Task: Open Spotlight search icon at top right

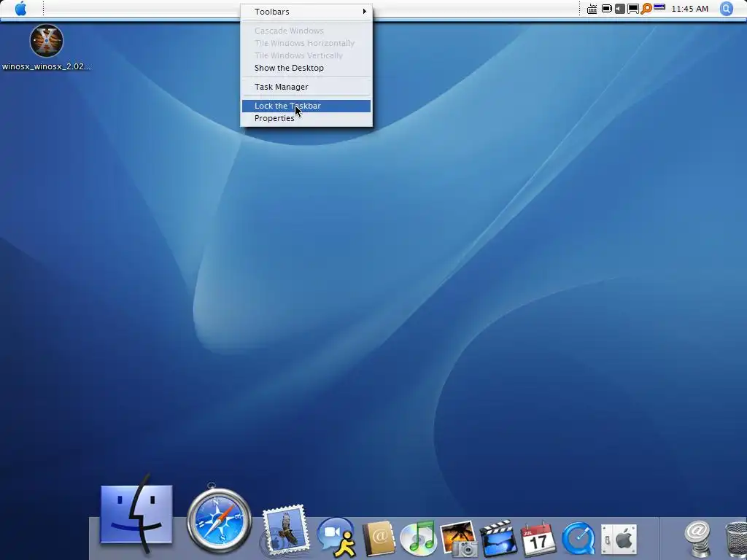Action: point(727,9)
